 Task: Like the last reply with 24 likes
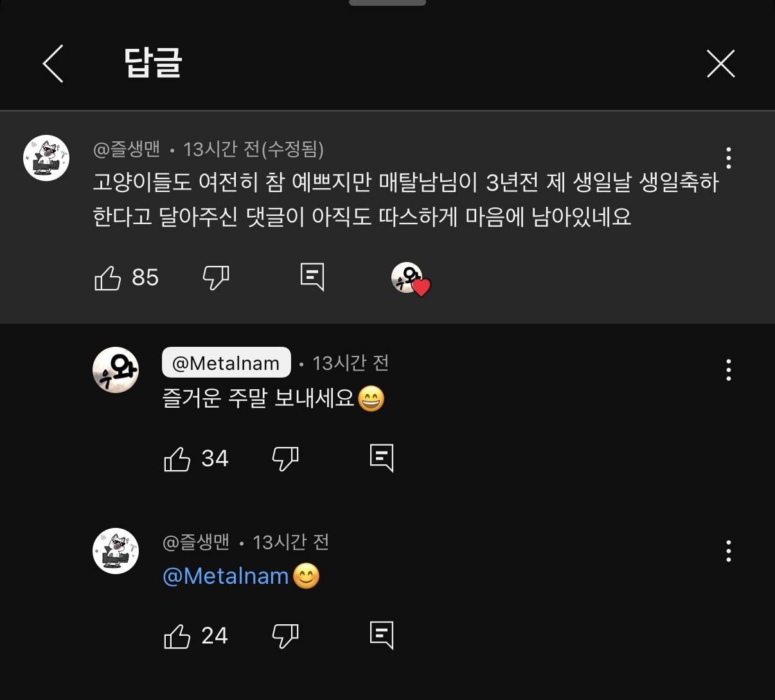click(177, 636)
